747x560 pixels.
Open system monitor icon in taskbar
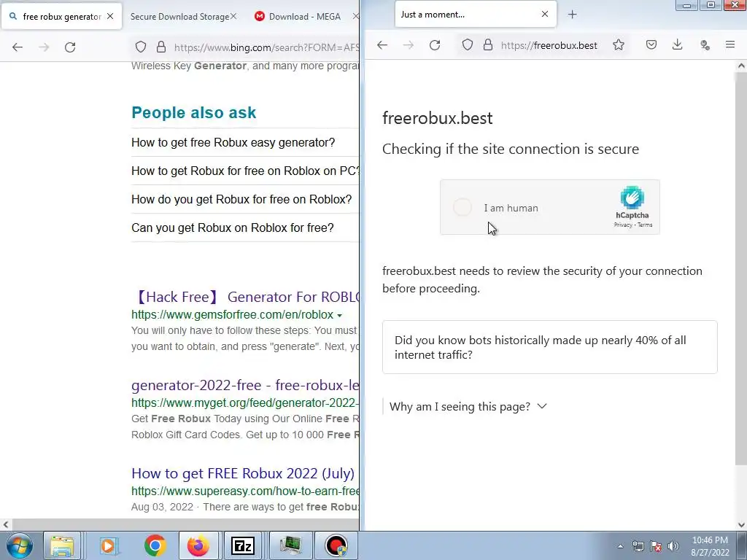point(290,545)
